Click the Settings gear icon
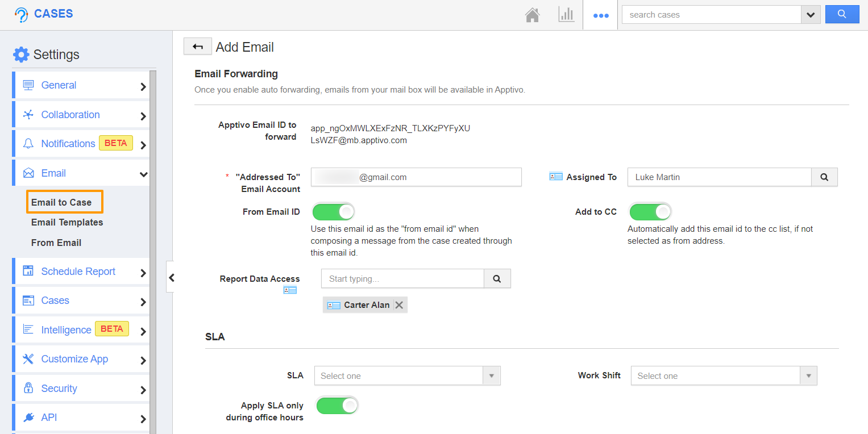 pyautogui.click(x=21, y=55)
